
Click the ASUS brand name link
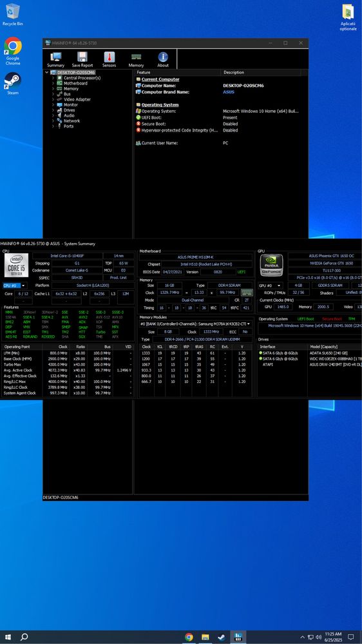[229, 92]
